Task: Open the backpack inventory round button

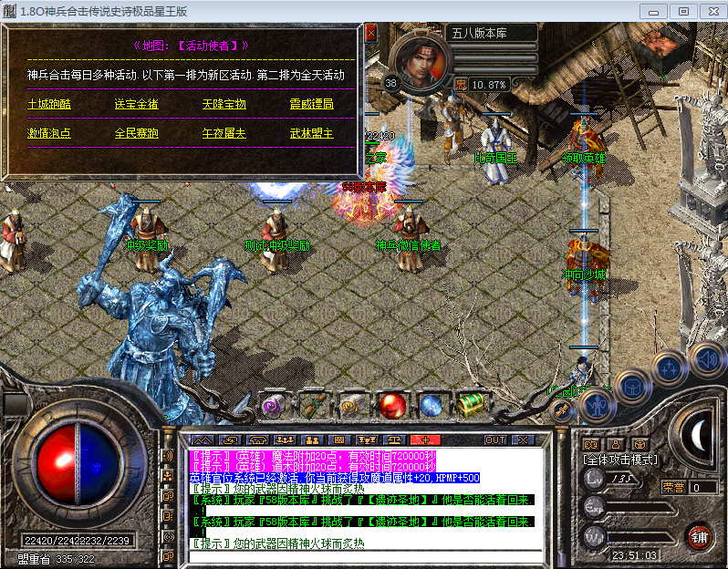Action: tap(633, 387)
